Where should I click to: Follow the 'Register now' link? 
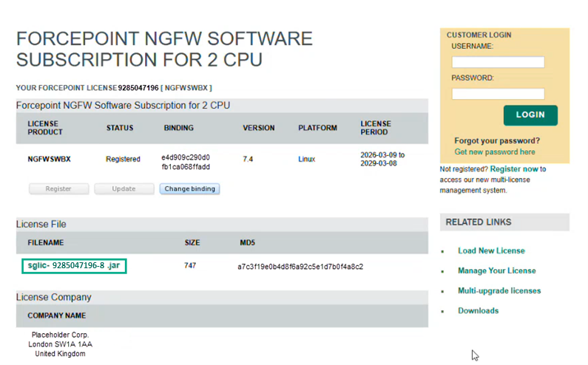[514, 169]
